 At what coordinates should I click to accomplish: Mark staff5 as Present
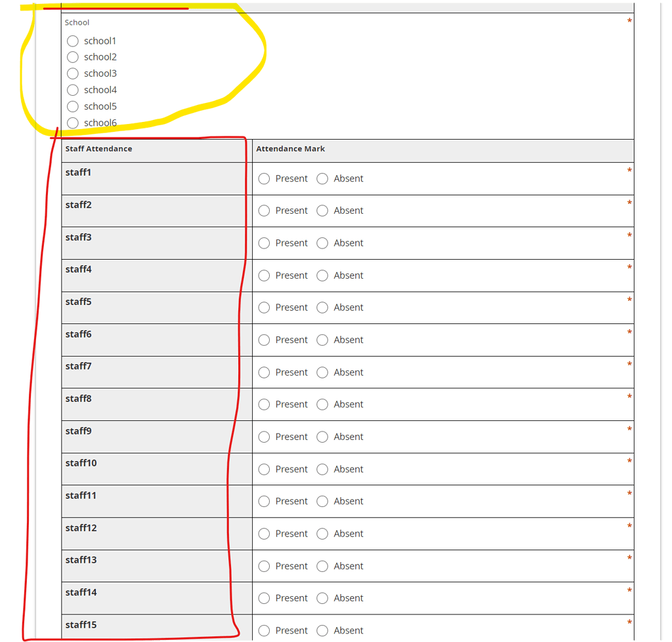263,308
